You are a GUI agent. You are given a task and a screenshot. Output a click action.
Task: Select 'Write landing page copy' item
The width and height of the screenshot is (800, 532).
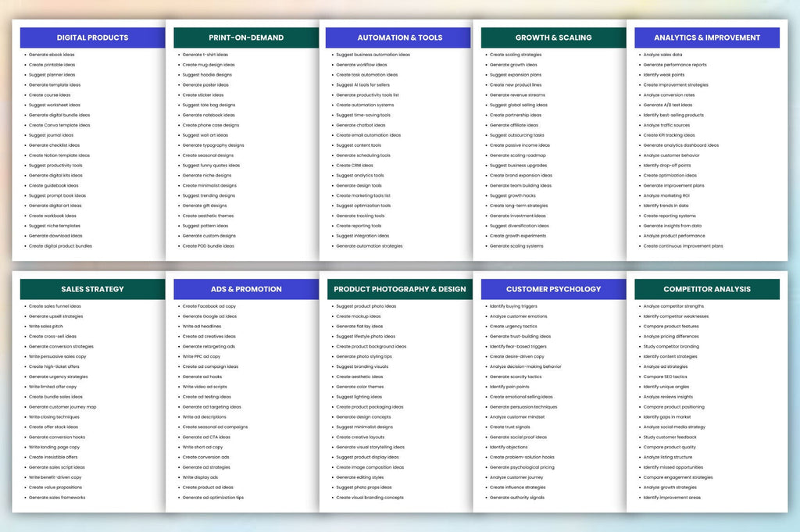pyautogui.click(x=54, y=448)
